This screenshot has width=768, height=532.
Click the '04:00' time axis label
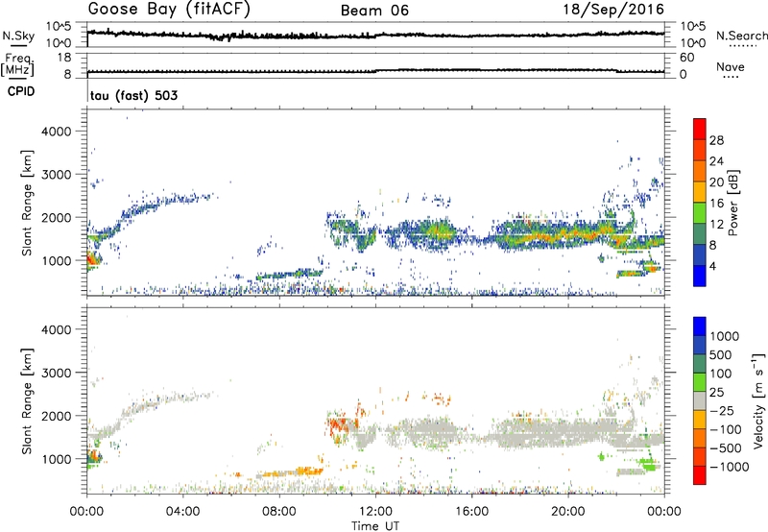(x=183, y=512)
